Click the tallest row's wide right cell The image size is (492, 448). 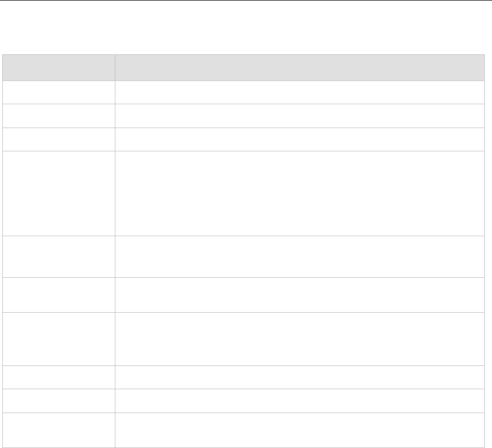pyautogui.click(x=300, y=194)
